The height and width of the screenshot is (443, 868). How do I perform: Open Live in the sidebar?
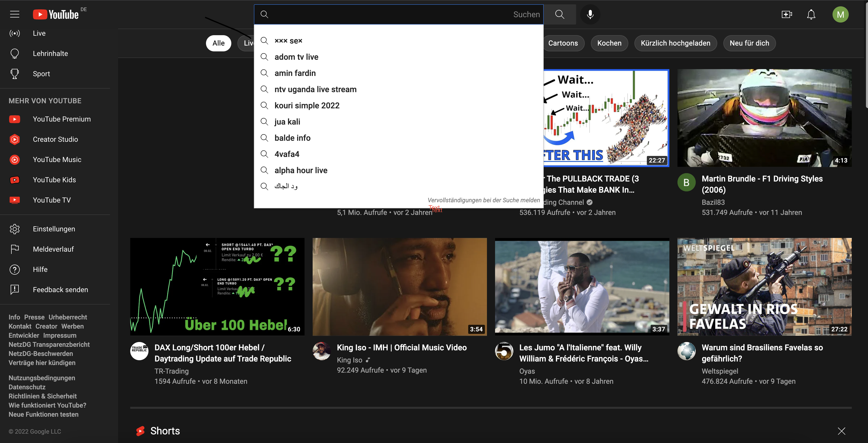(39, 33)
